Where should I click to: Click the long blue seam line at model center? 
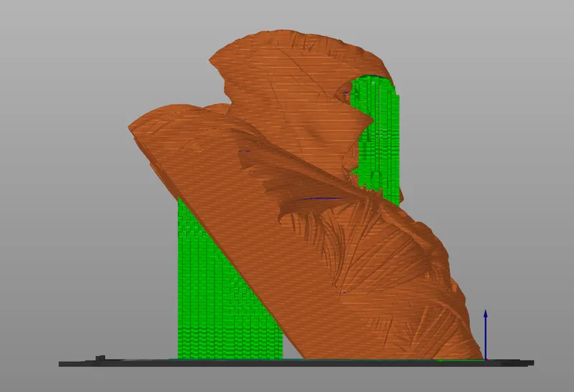319,199
